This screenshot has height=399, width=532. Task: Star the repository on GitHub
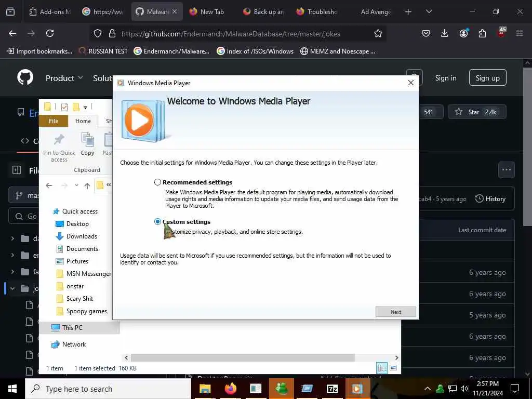[477, 112]
